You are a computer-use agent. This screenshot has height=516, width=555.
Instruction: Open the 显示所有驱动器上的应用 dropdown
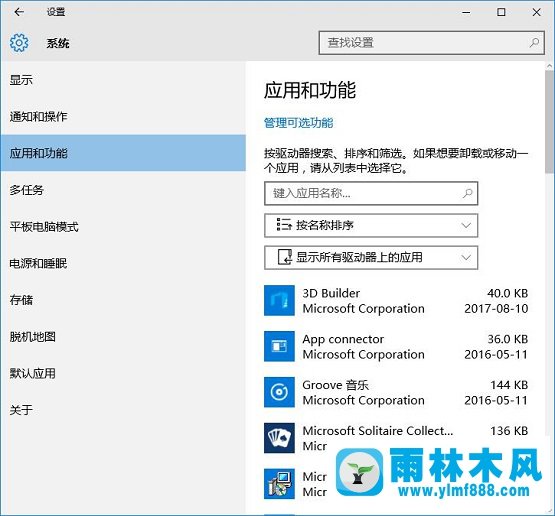tap(371, 258)
